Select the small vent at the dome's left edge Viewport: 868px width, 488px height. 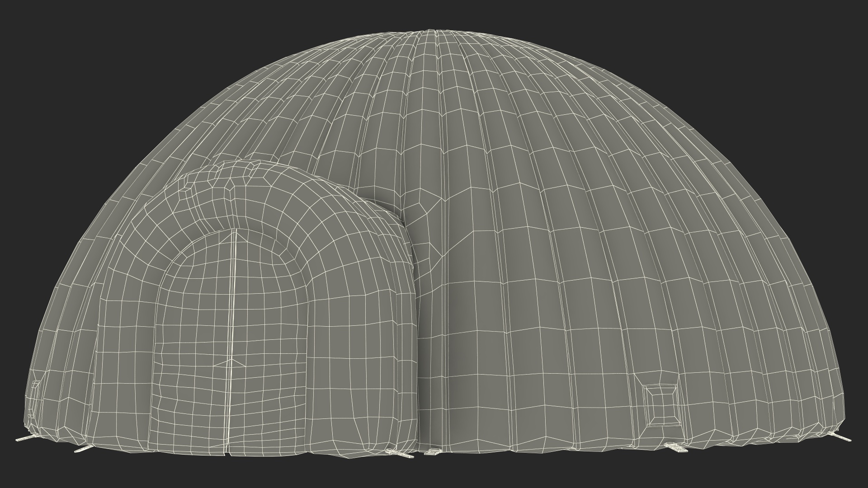pyautogui.click(x=35, y=399)
